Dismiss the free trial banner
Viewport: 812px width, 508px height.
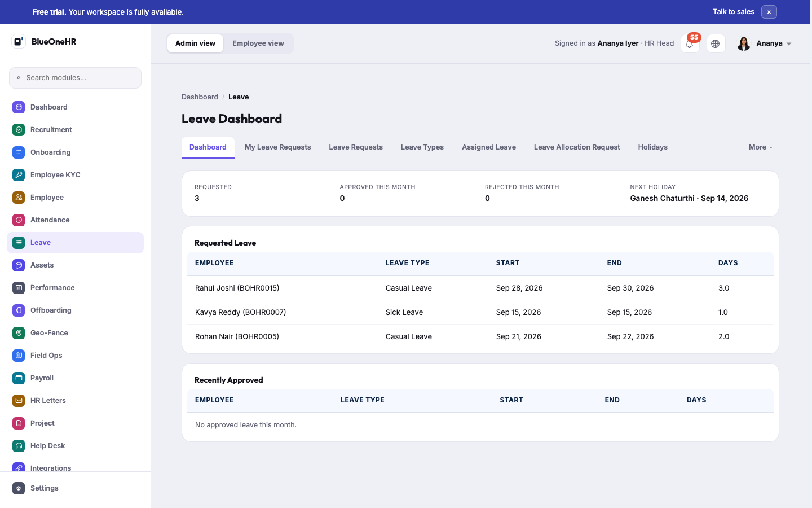(769, 12)
